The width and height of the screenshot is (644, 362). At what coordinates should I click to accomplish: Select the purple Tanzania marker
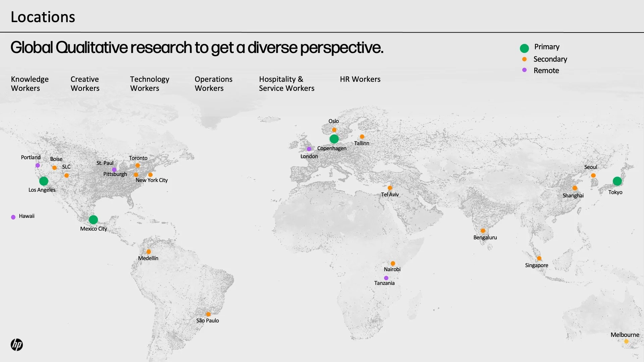(x=386, y=278)
